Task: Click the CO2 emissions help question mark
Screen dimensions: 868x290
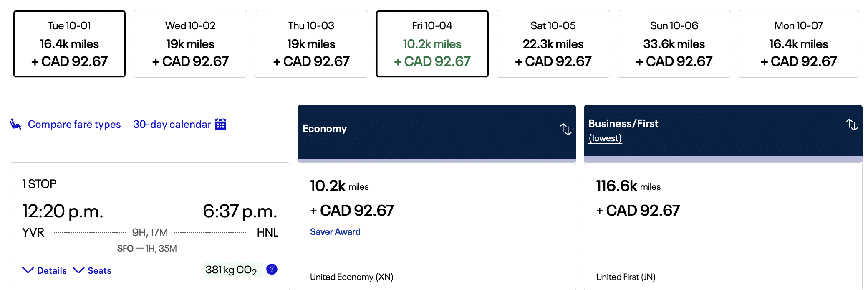Action: pyautogui.click(x=272, y=270)
